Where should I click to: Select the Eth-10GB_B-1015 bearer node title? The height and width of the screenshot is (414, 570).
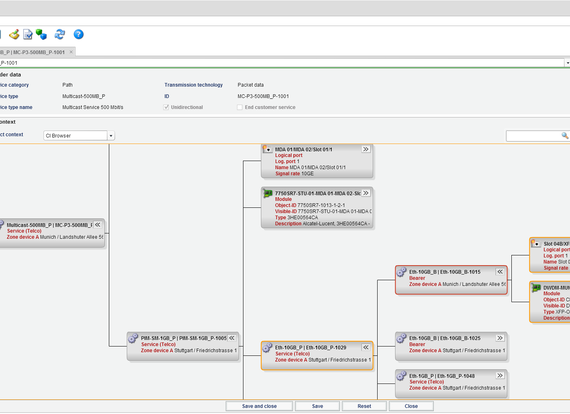pyautogui.click(x=445, y=272)
